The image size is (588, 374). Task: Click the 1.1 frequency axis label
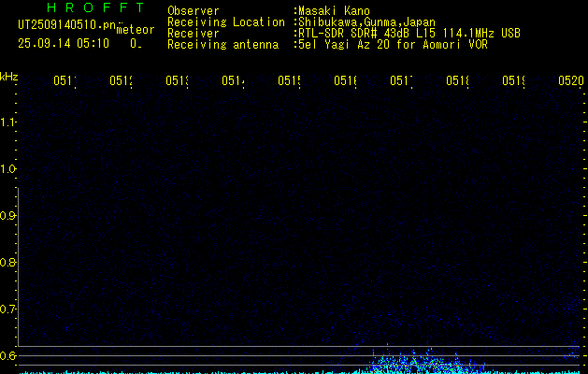tap(7, 122)
